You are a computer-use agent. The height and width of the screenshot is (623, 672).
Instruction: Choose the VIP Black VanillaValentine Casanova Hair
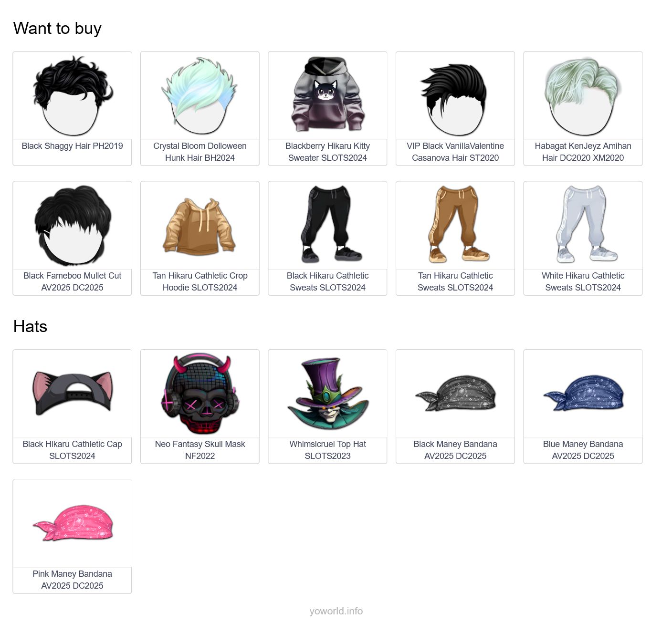(x=455, y=109)
